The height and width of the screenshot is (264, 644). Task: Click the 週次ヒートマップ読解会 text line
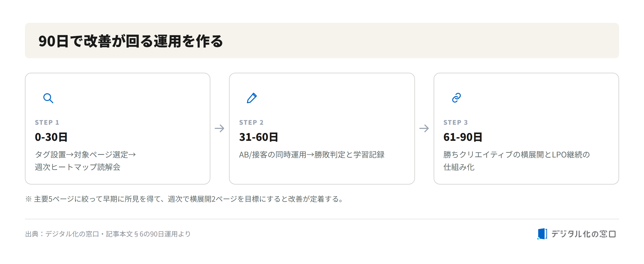click(78, 167)
